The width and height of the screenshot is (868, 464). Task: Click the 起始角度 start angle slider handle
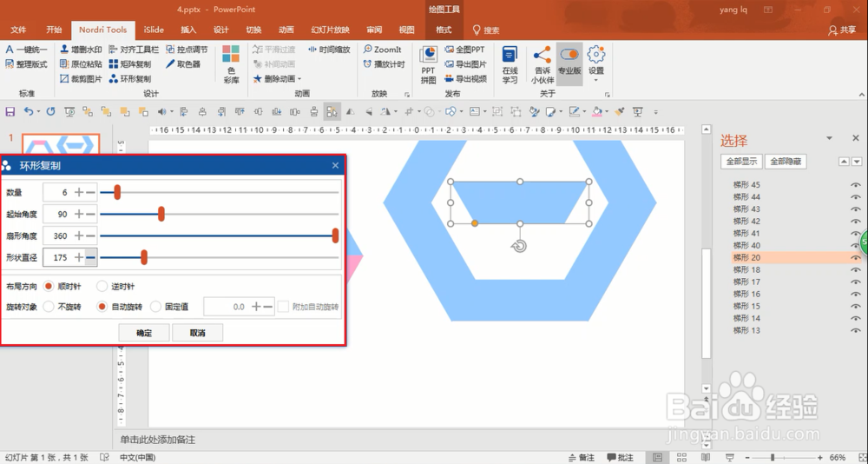(x=161, y=214)
